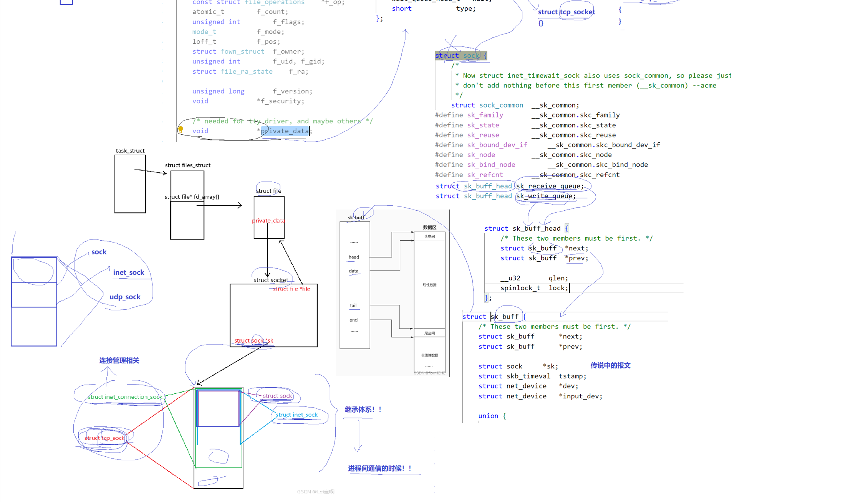Select the bold 'struct tcp_socket' heading
868x502 pixels.
pos(566,12)
